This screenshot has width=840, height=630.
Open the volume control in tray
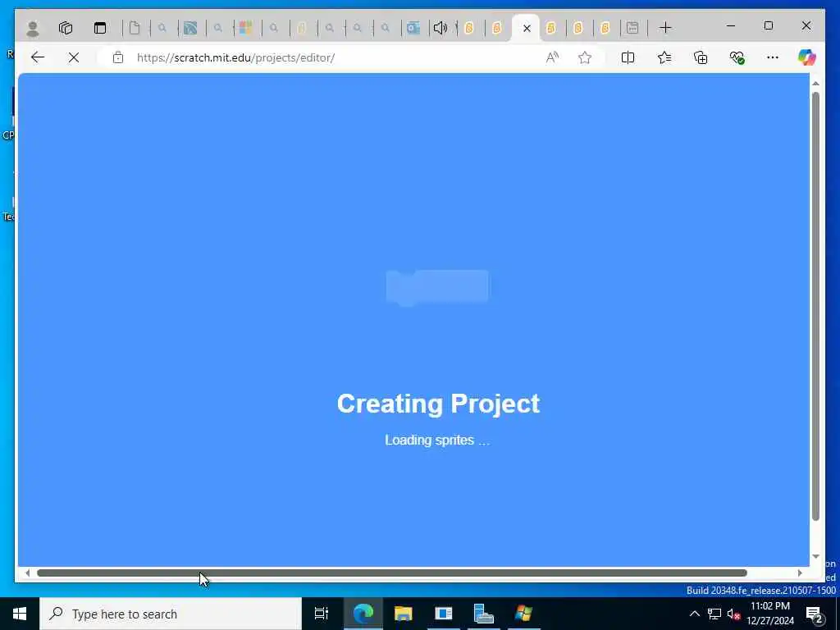tap(733, 614)
